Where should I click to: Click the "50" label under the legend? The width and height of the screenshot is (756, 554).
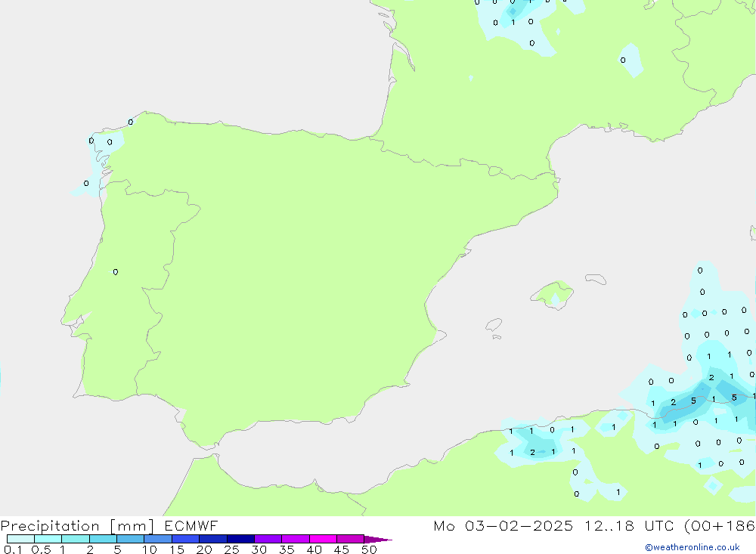click(x=370, y=549)
